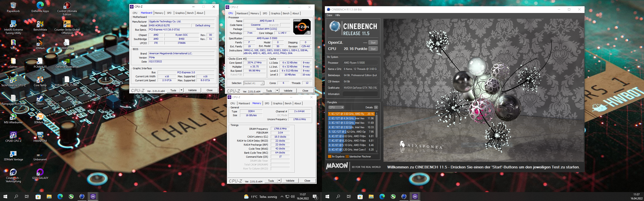Start the OpenGL test in Cinebench
Image resolution: width=644 pixels, height=201 pixels.
(373, 42)
